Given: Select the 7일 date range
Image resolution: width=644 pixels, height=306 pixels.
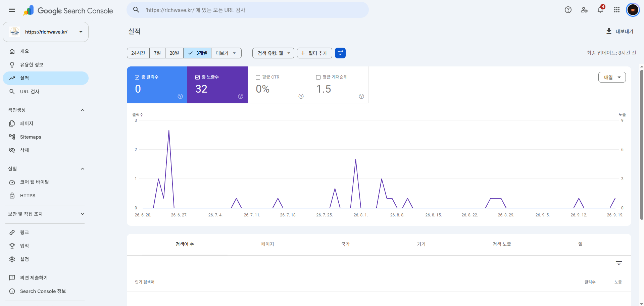Looking at the screenshot, I should (157, 53).
